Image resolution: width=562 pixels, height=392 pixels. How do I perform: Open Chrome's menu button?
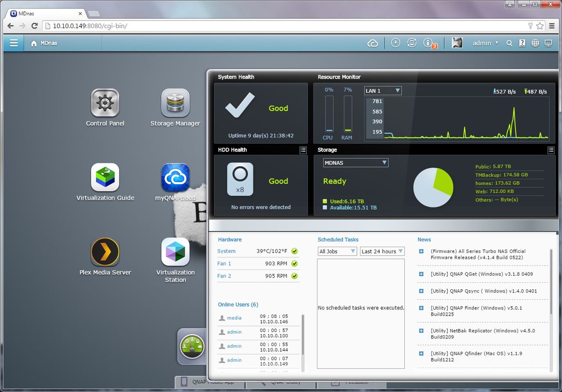(553, 26)
